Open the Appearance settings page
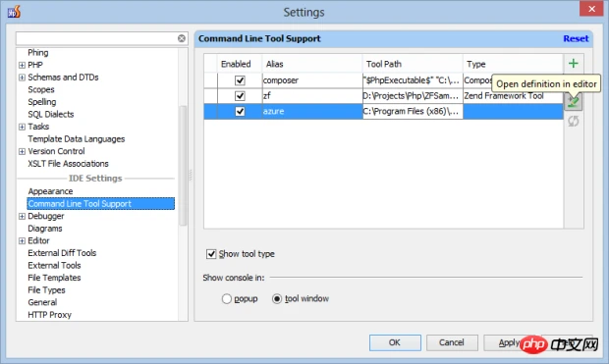 point(50,191)
